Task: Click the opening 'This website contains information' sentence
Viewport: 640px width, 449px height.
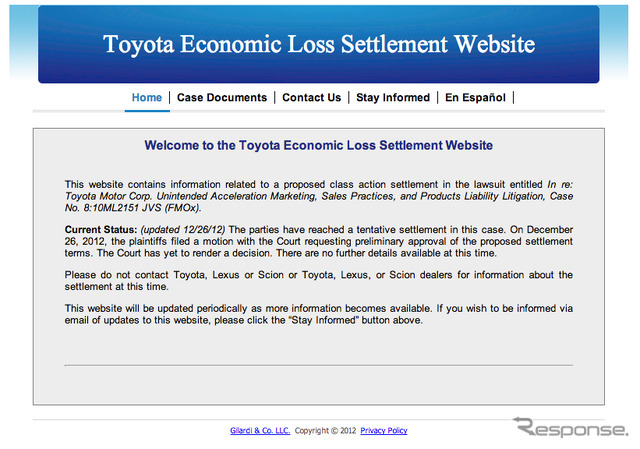Action: [x=305, y=184]
